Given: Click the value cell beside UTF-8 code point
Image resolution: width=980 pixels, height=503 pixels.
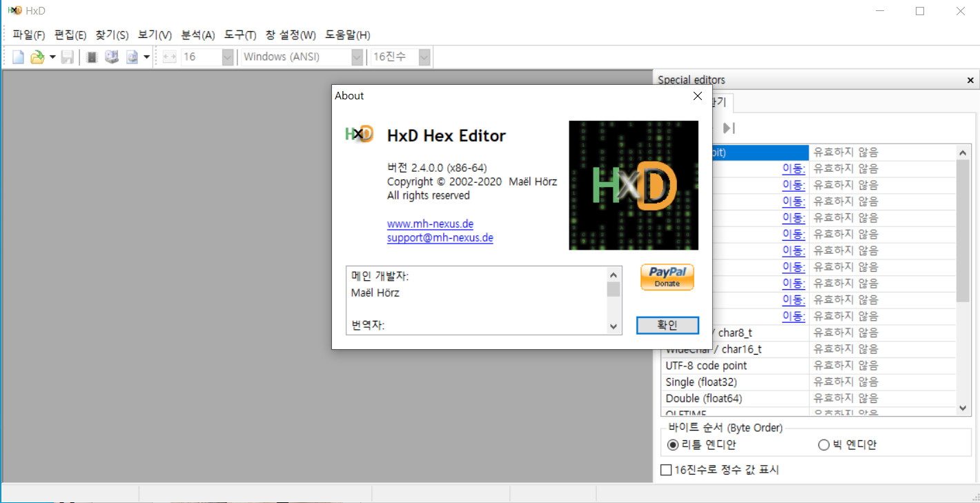Looking at the screenshot, I should [883, 366].
